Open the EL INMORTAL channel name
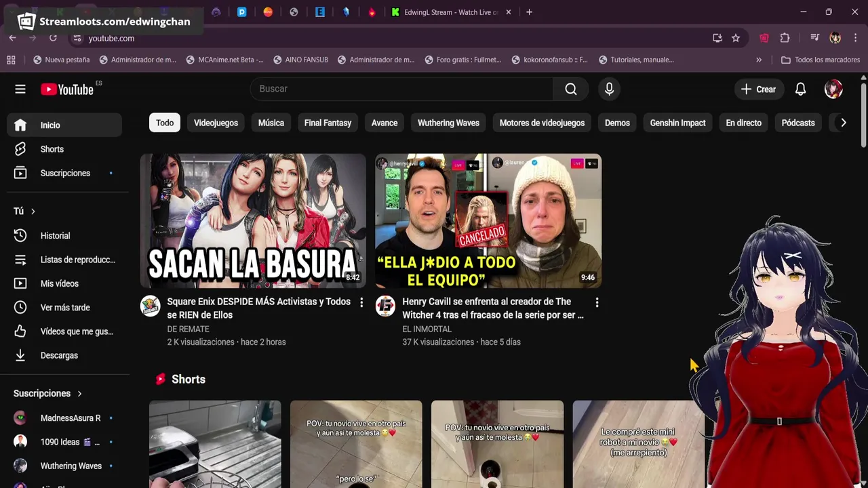Viewport: 868px width, 488px height. click(427, 329)
